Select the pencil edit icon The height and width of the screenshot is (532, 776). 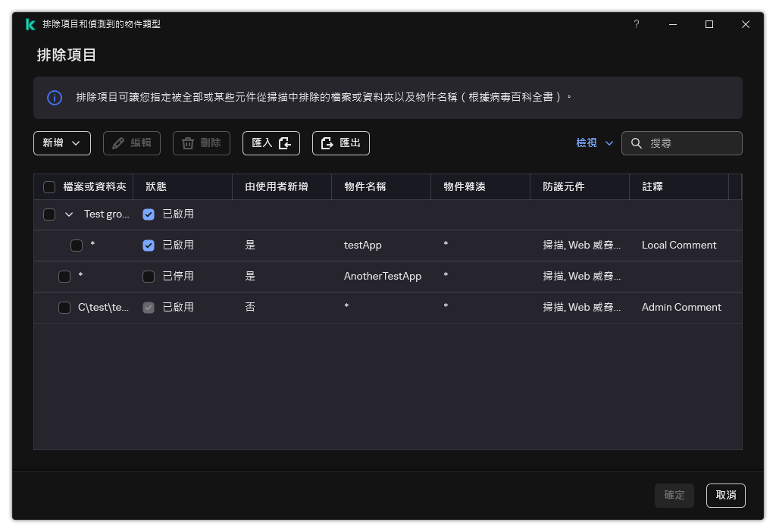tap(117, 142)
